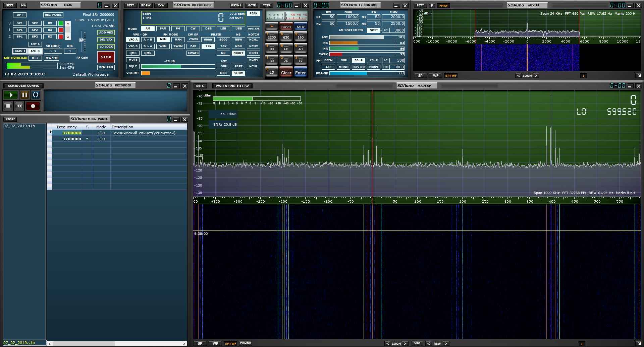Decrease RBW in the Main SP panel
Image resolution: width=644 pixels, height=347 pixels.
pyautogui.click(x=428, y=343)
